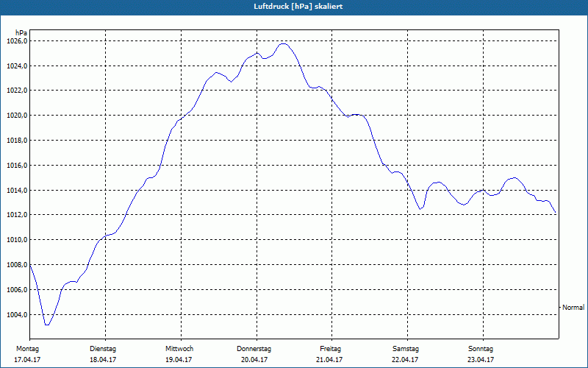The height and width of the screenshot is (368, 588).
Task: Click the Freitag day label
Action: [330, 349]
